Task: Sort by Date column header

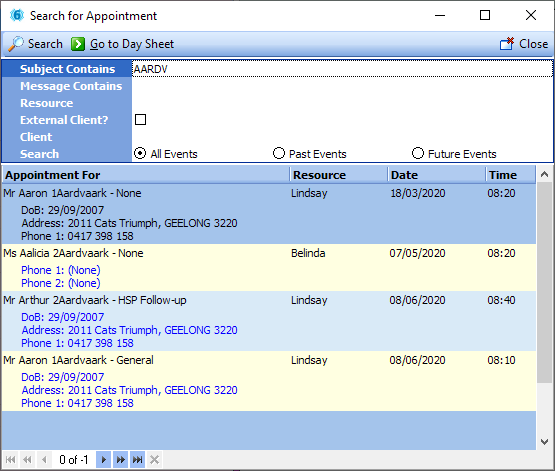Action: [x=436, y=175]
